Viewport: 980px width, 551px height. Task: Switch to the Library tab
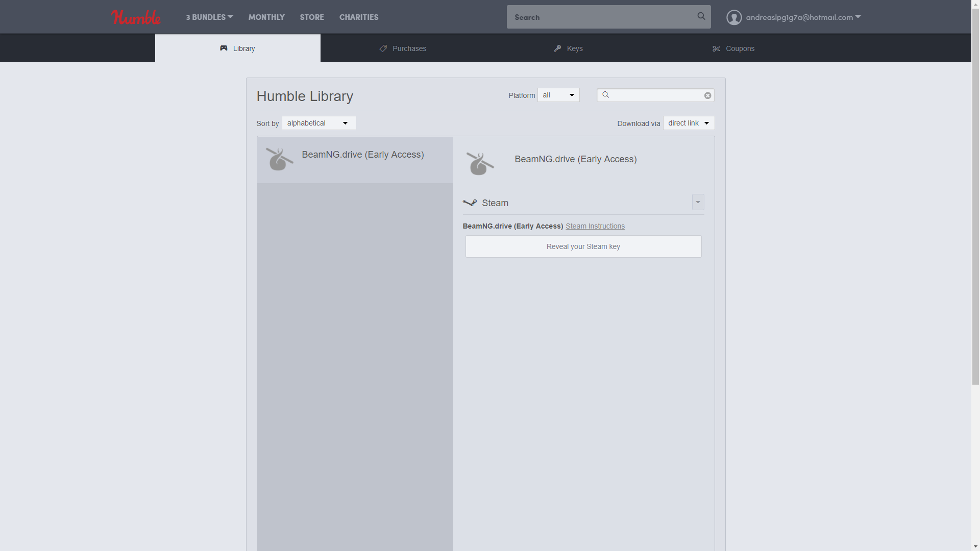pos(238,48)
